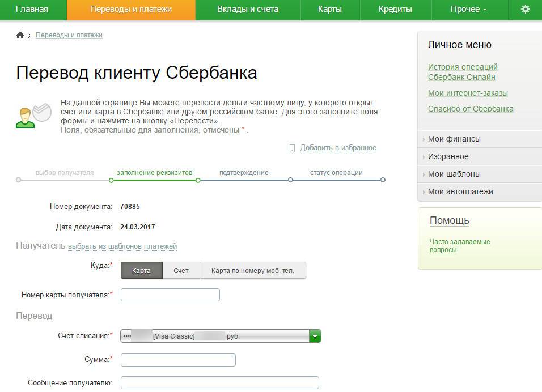The width and height of the screenshot is (542, 392).
Task: Click the user with Sberbank logo icon
Action: 33,116
